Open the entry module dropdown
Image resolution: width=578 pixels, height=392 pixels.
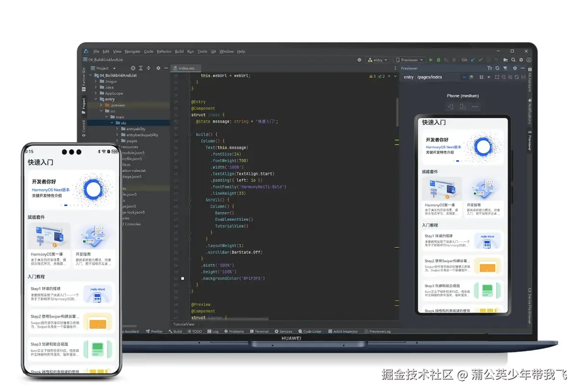click(x=377, y=60)
